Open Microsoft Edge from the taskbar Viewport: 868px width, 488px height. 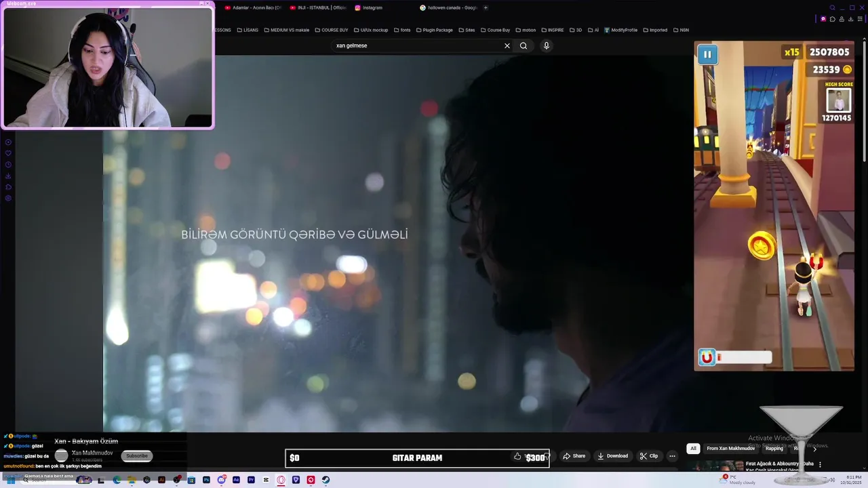click(x=117, y=480)
